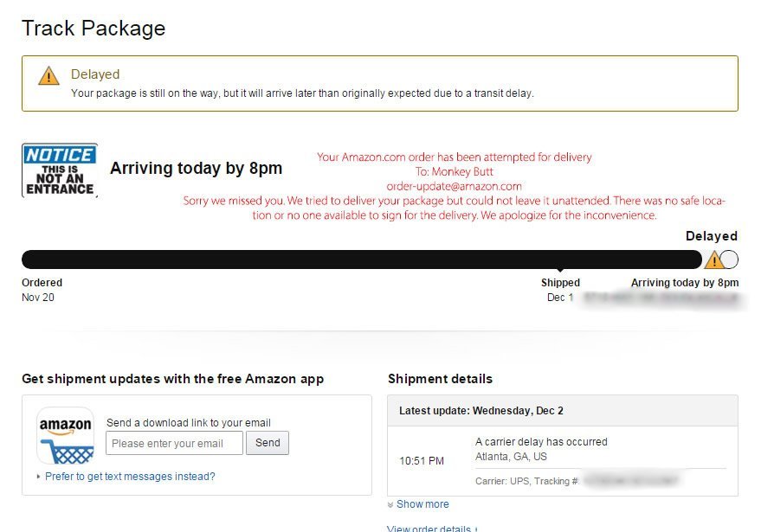Image resolution: width=774 pixels, height=532 pixels.
Task: Click 'Latest update: Wednesday, Dec 2' header
Action: [x=481, y=411]
